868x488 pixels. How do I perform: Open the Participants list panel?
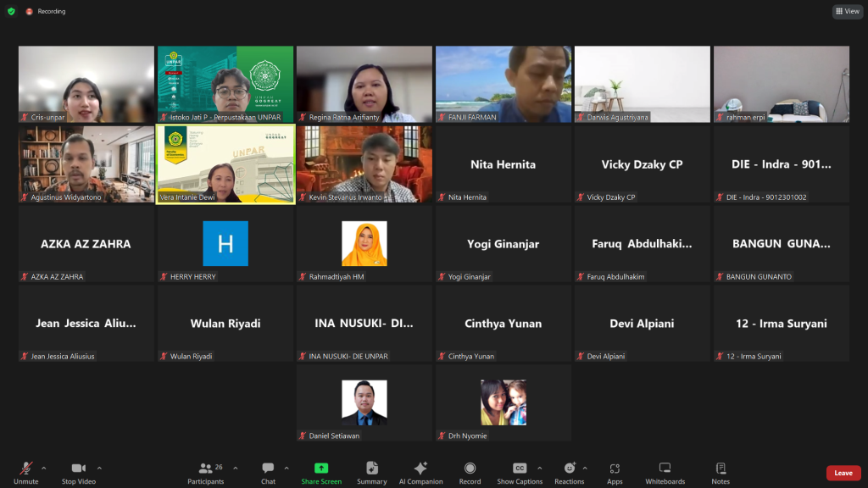tap(206, 473)
